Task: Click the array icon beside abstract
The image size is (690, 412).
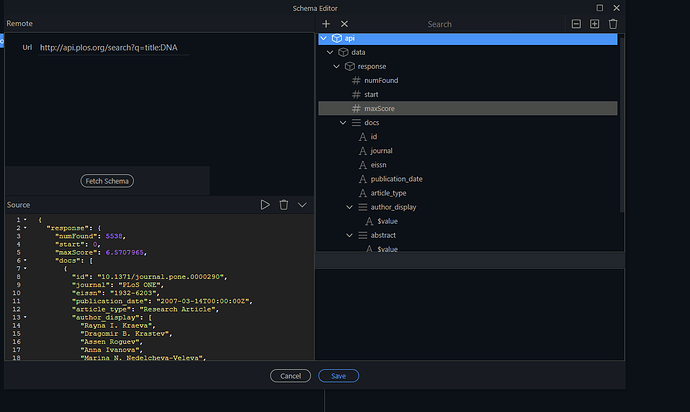Action: pos(363,235)
